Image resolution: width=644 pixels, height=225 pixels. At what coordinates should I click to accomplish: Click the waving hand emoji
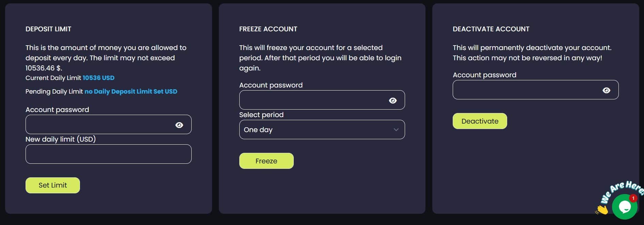tap(601, 210)
